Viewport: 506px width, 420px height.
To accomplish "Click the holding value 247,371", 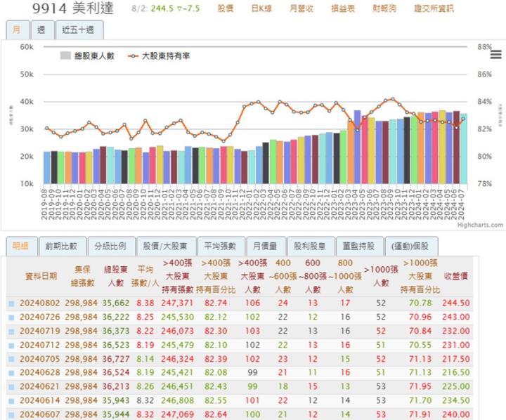I will point(178,303).
